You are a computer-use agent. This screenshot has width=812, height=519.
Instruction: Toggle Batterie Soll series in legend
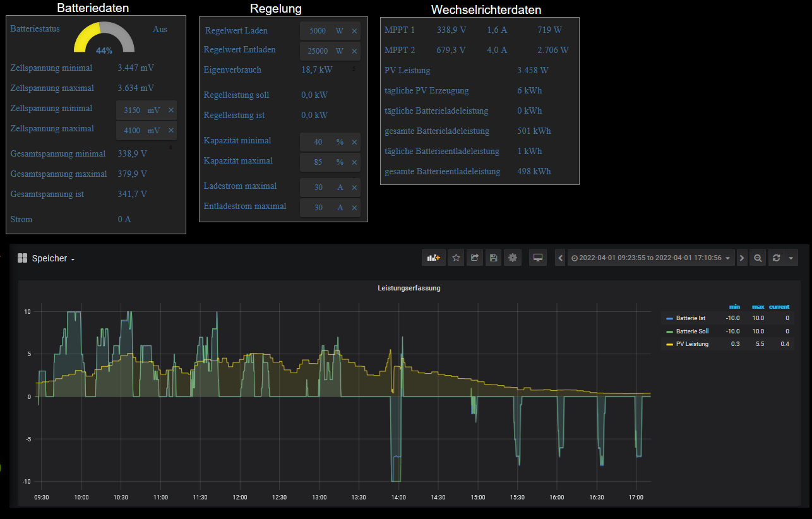(x=692, y=331)
